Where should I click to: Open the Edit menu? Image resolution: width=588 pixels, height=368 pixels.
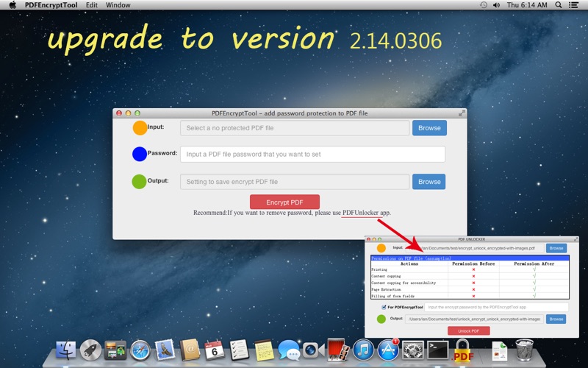pos(91,5)
